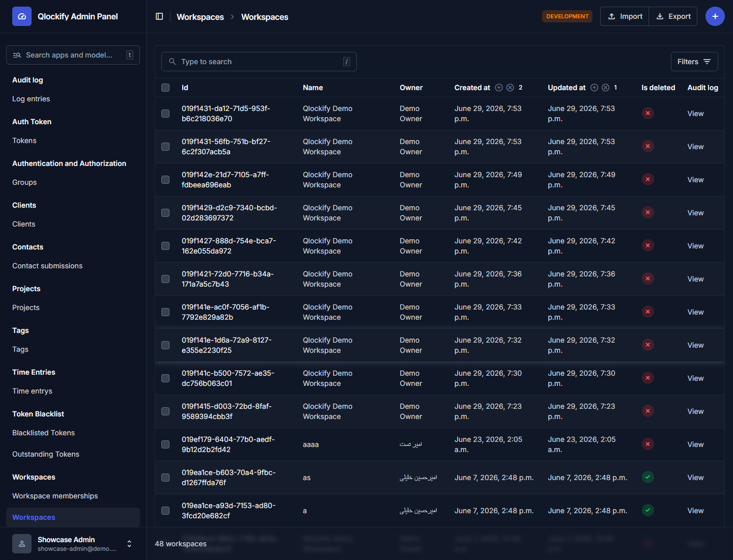Viewport: 733px width, 560px height.
Task: Click the green check icon for the 'a' workspace
Action: (x=647, y=510)
